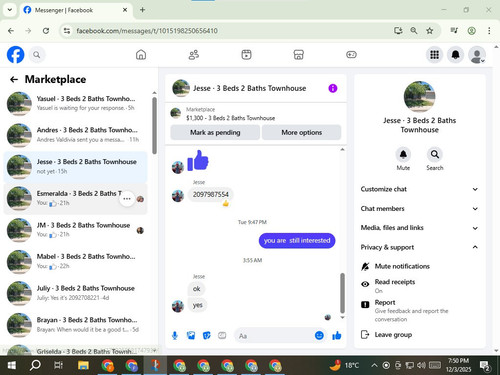Expand Media, files and links section
500x375 pixels.
coord(419,228)
